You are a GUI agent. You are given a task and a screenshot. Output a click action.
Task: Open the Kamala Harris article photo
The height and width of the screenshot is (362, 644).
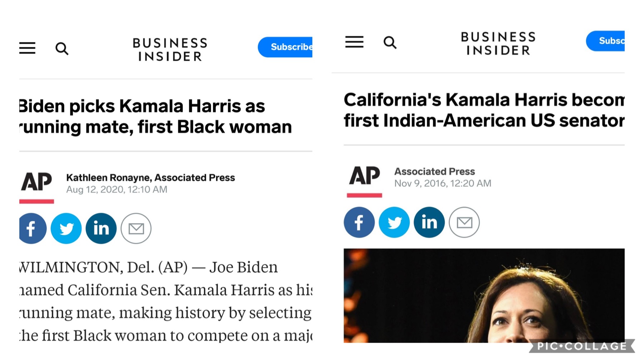click(x=484, y=295)
